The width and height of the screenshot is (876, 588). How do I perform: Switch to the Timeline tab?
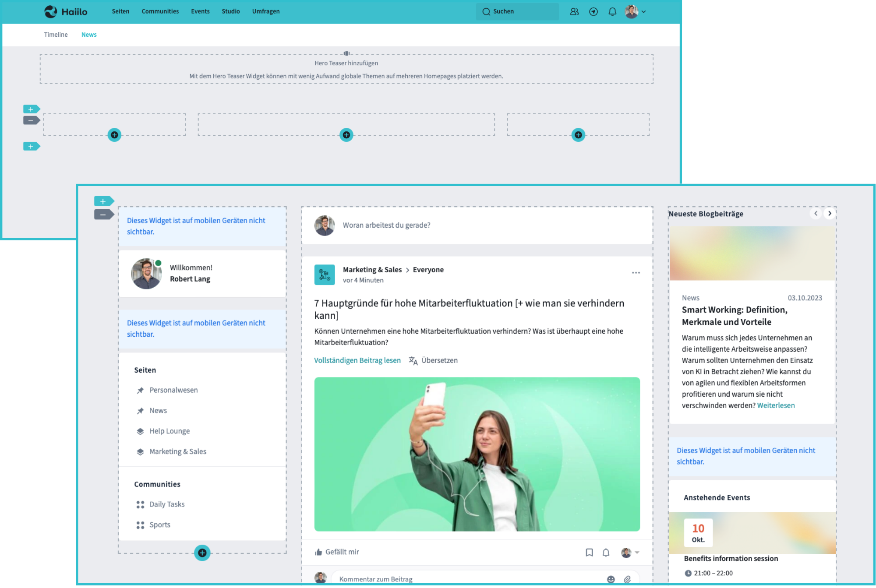click(55, 35)
